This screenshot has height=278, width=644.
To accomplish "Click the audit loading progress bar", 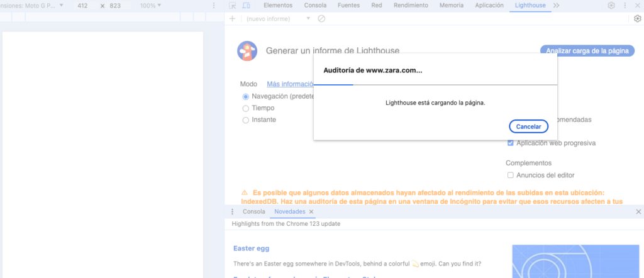I will (x=435, y=84).
